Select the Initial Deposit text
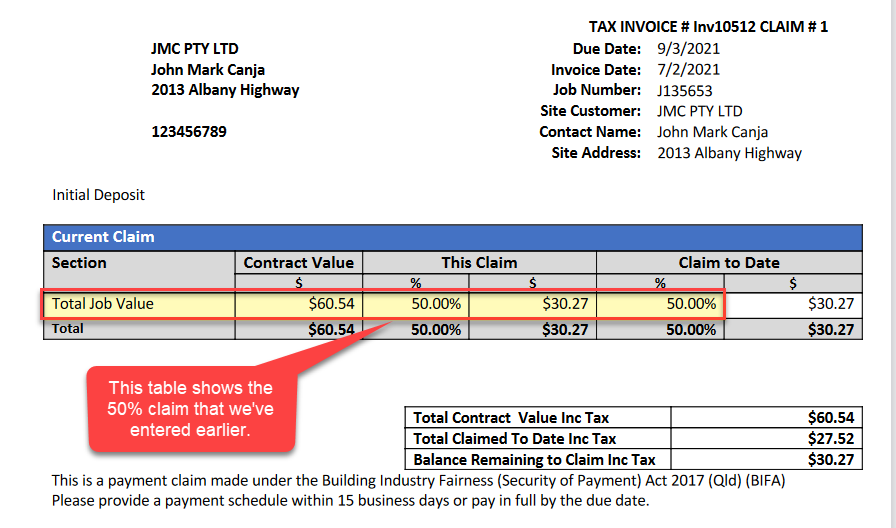 tap(99, 195)
